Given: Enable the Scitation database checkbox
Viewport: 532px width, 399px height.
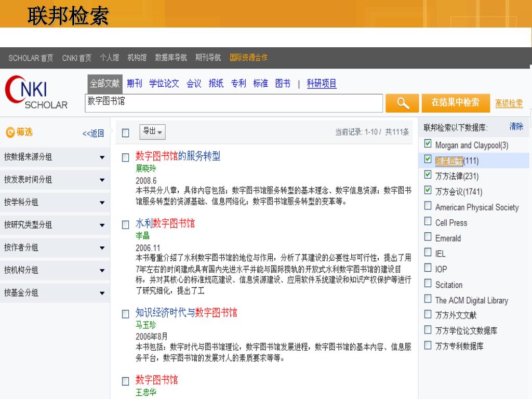Looking at the screenshot, I should (428, 283).
